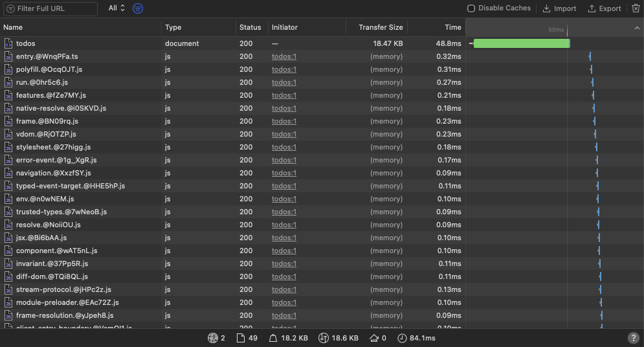Open the All resource type dropdown
Viewport: 644px width, 347px height.
(x=117, y=8)
